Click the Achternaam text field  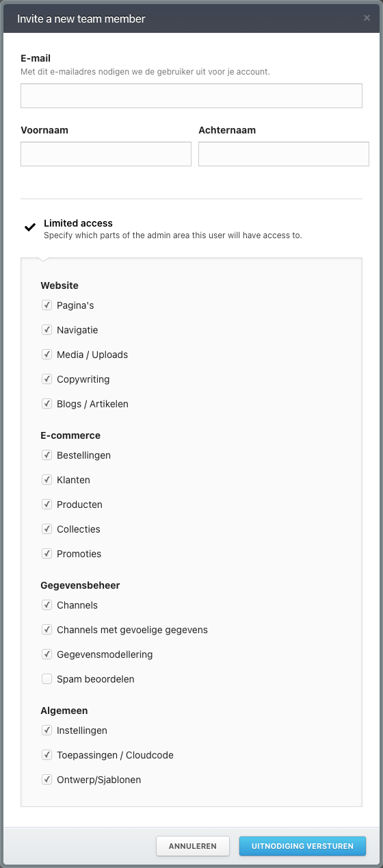point(284,154)
